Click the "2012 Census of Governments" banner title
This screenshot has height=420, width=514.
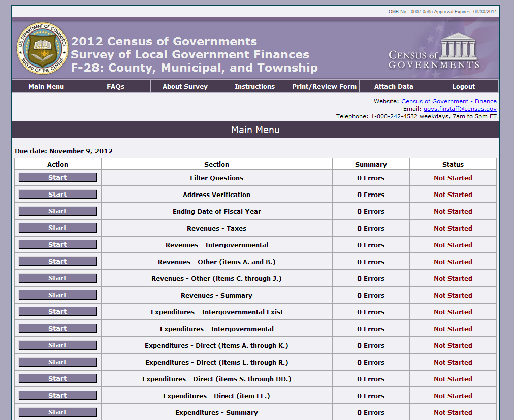point(164,41)
